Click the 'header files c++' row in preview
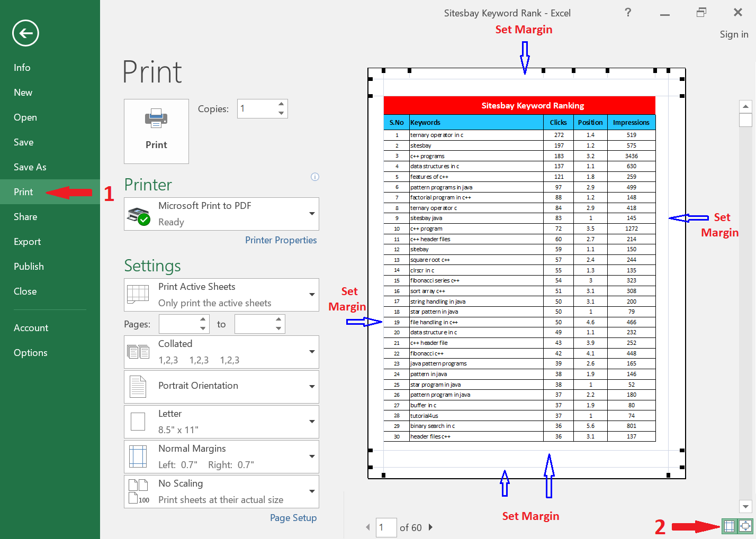This screenshot has width=756, height=539. point(519,436)
